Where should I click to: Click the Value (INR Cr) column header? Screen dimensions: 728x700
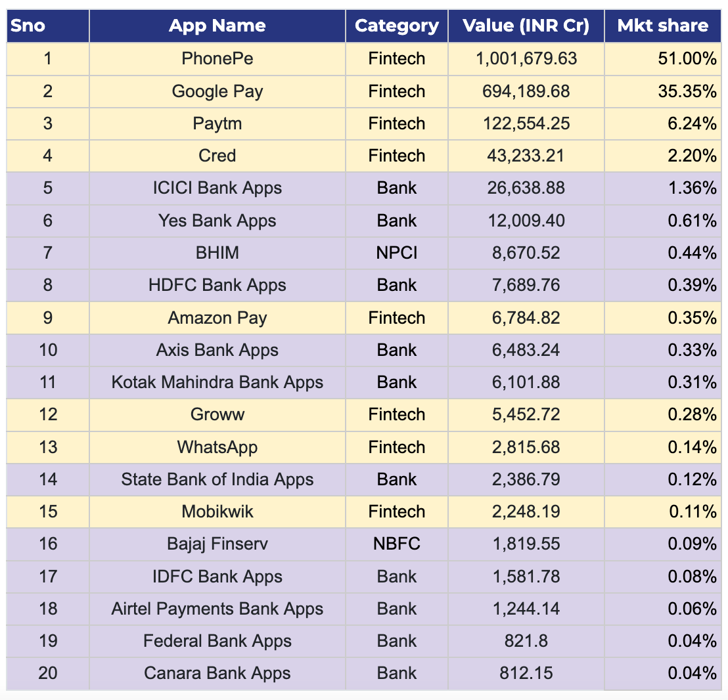[x=526, y=26]
